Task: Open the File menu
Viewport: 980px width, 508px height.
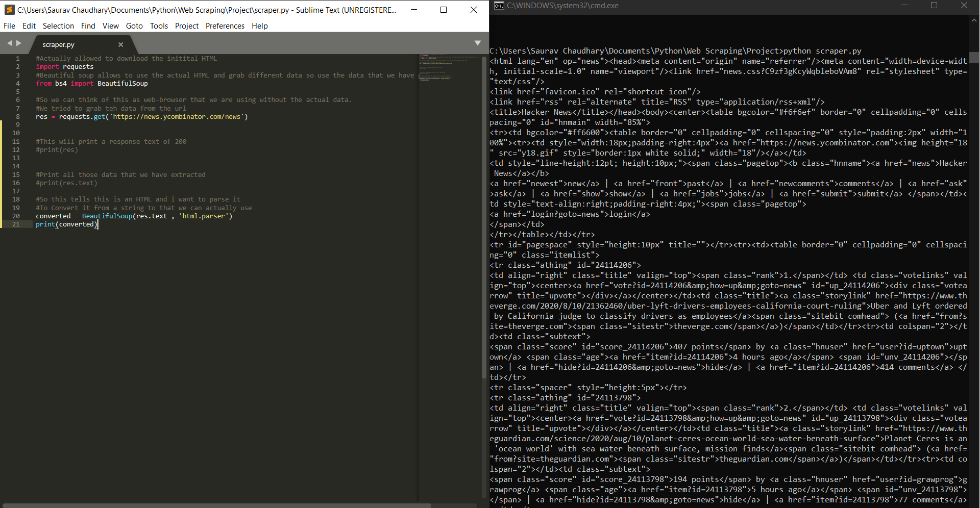Action: 9,26
